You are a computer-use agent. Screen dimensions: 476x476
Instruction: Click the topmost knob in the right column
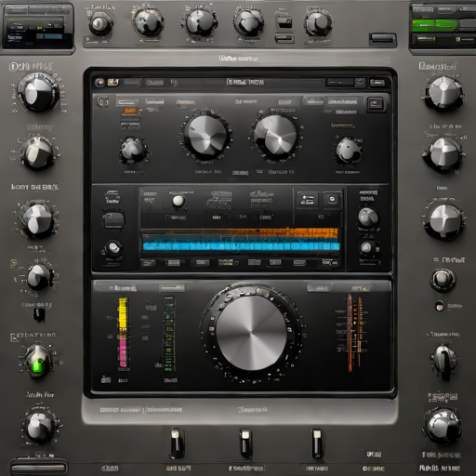(443, 92)
